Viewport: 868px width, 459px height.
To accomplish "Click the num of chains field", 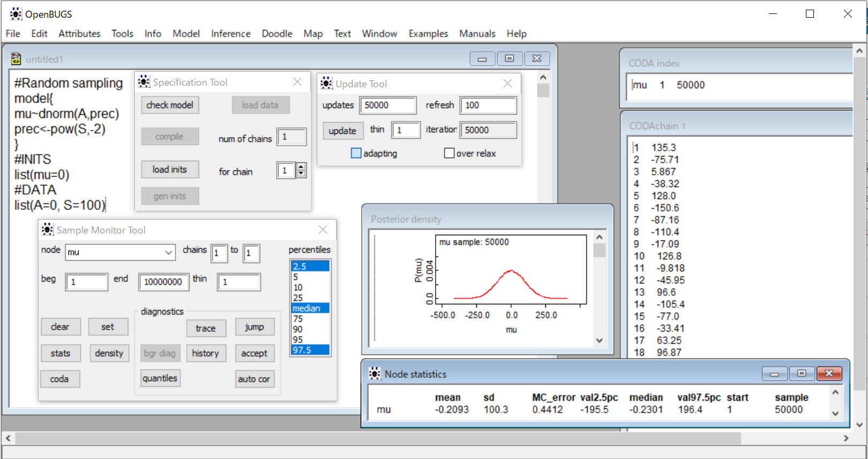I will (x=292, y=137).
